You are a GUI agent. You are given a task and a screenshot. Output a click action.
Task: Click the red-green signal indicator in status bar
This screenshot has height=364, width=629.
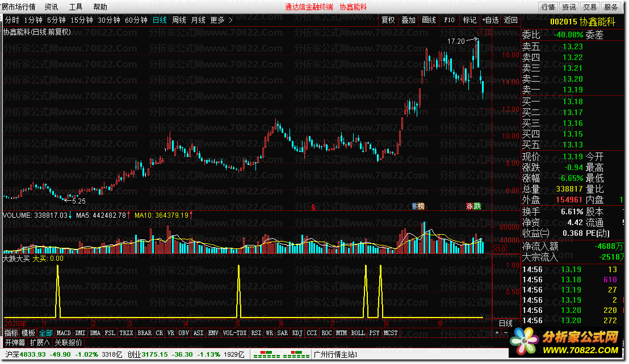click(x=282, y=354)
